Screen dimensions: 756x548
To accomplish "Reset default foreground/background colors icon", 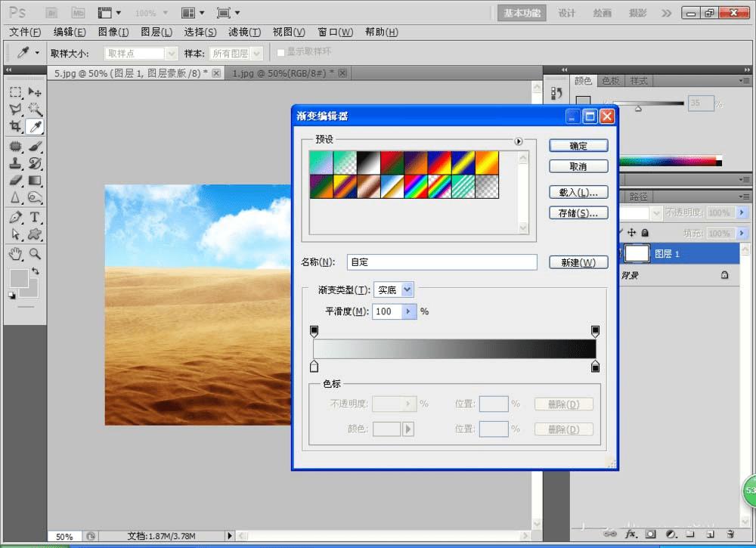I will [11, 296].
